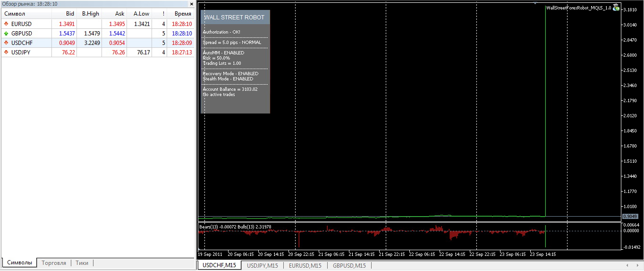644x271 pixels.
Task: Click EURUSD red down-arrow icon
Action: [x=6, y=24]
